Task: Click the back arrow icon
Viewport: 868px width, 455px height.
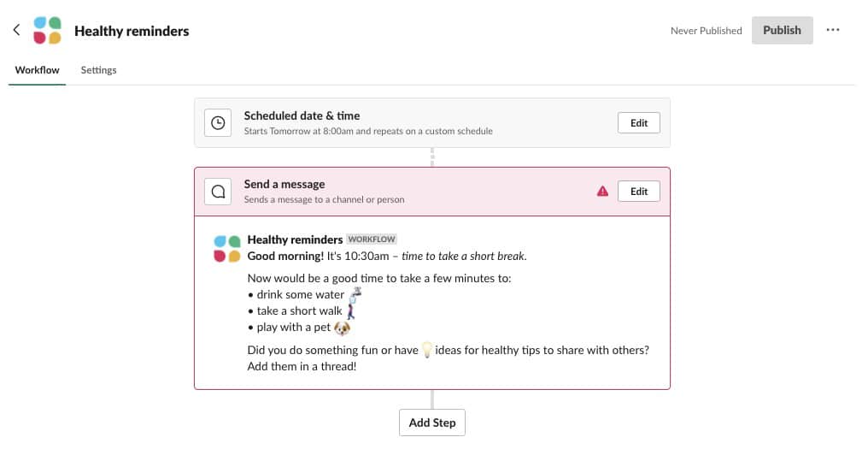Action: pos(16,30)
